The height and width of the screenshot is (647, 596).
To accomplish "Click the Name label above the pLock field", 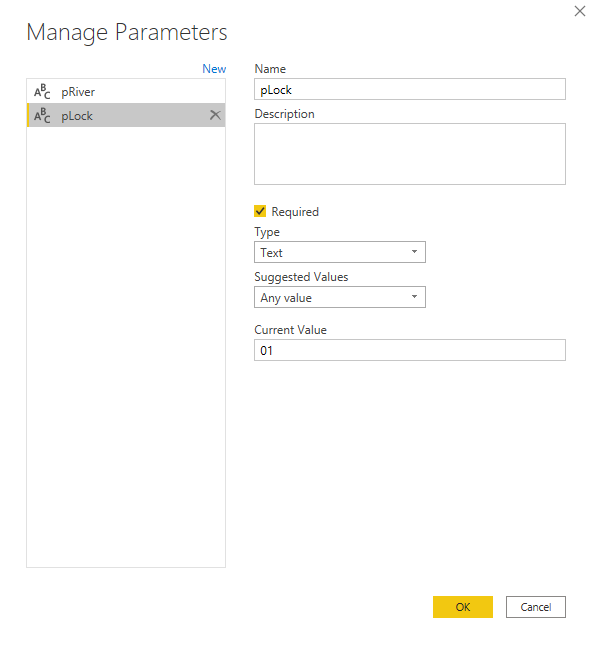I will pyautogui.click(x=270, y=68).
